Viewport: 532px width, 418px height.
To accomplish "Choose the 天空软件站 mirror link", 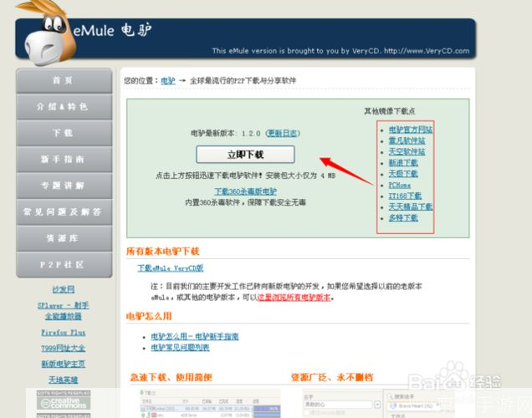I will [x=407, y=151].
